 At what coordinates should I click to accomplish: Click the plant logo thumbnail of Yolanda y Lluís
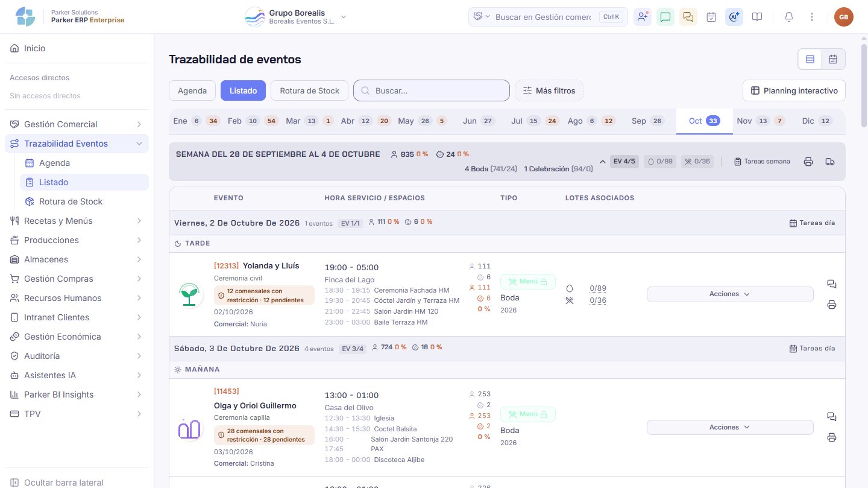click(190, 294)
